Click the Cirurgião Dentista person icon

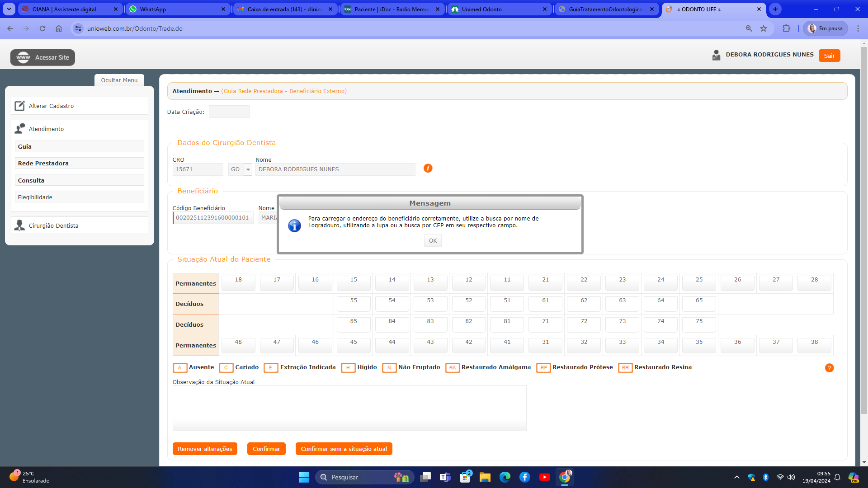[x=19, y=225]
